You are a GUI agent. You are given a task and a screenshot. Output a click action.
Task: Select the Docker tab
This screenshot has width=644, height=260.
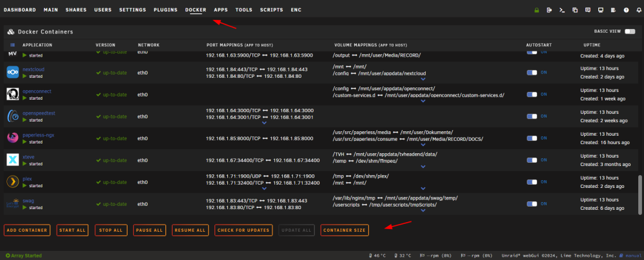(x=196, y=10)
